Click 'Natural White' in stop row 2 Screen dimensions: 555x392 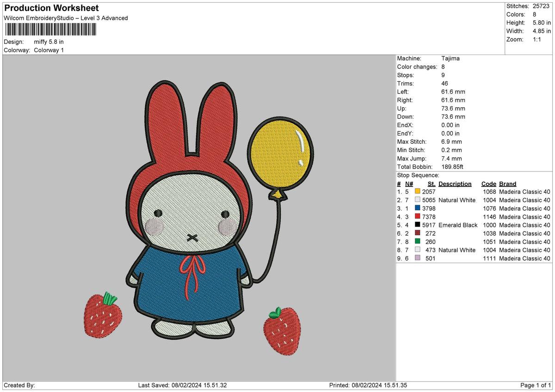coord(457,200)
